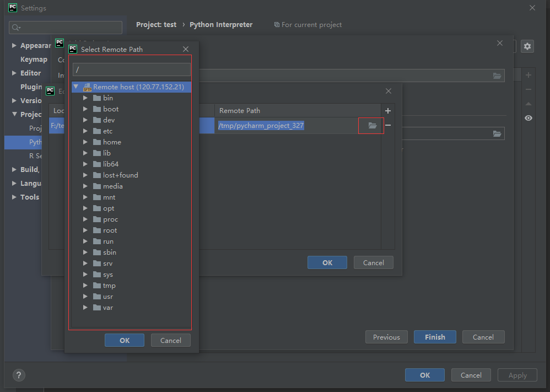Expand the Tools settings section

click(14, 197)
